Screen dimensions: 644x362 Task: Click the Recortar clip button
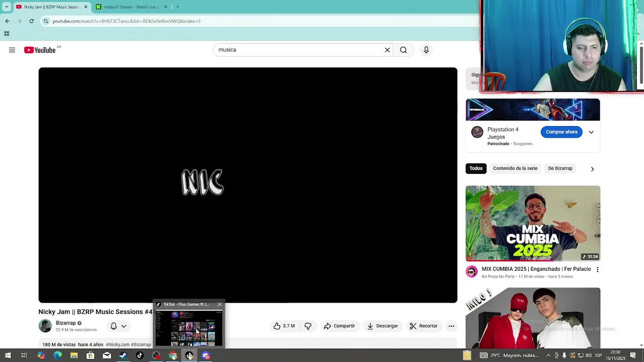tap(424, 326)
